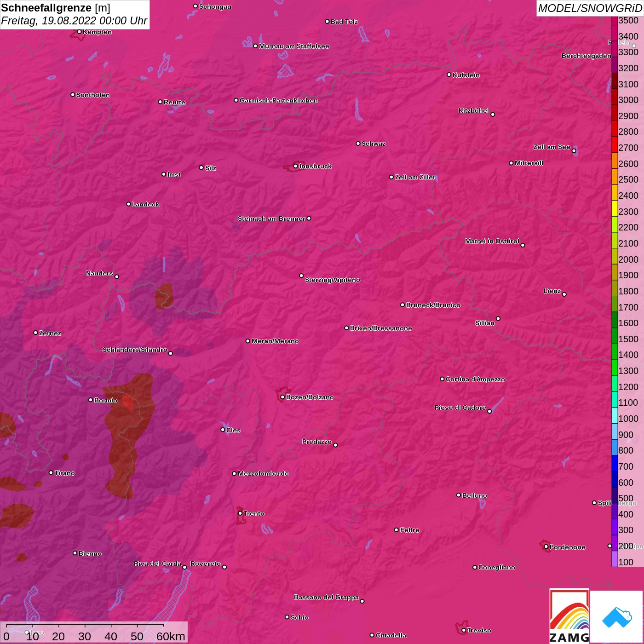Select the 1000 m cyan legend swatch

[x=615, y=415]
